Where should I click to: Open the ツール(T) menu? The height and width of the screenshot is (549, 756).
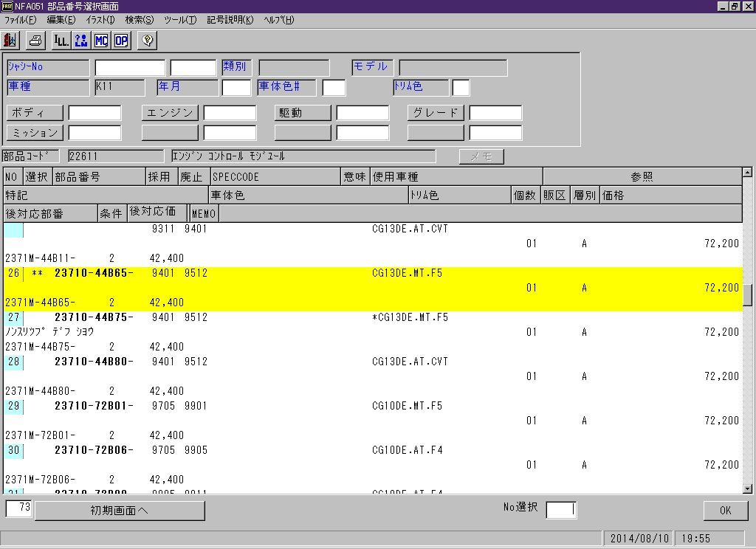180,20
